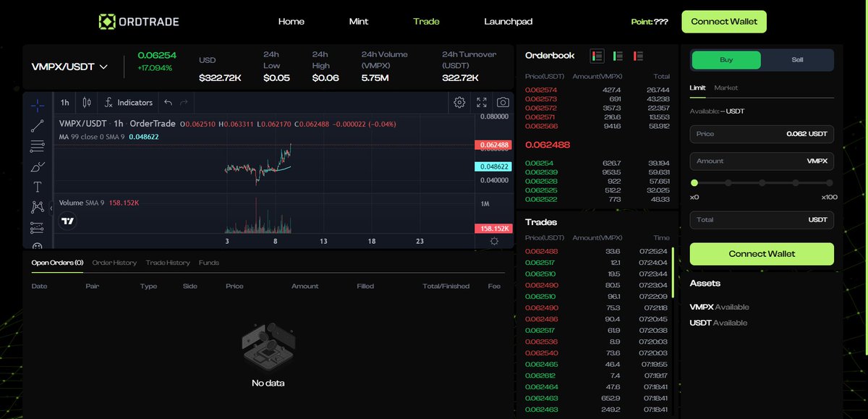The image size is (868, 419).
Task: Select buy order priced 0.06254
Action: 597,164
